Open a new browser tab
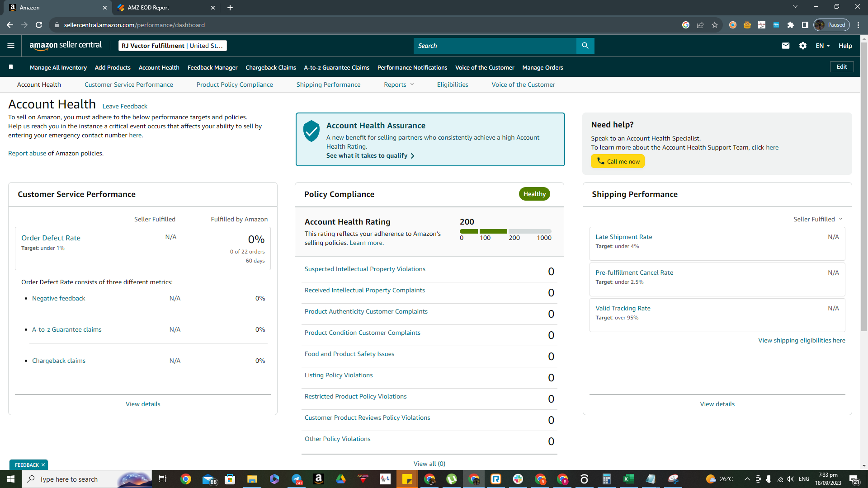This screenshot has height=488, width=868. [230, 8]
